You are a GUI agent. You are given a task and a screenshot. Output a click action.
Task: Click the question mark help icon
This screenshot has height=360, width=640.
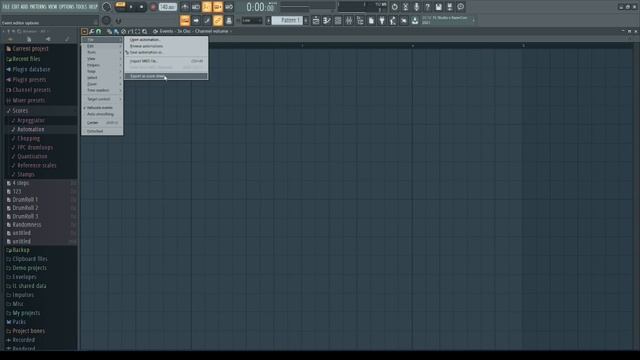(427, 7)
